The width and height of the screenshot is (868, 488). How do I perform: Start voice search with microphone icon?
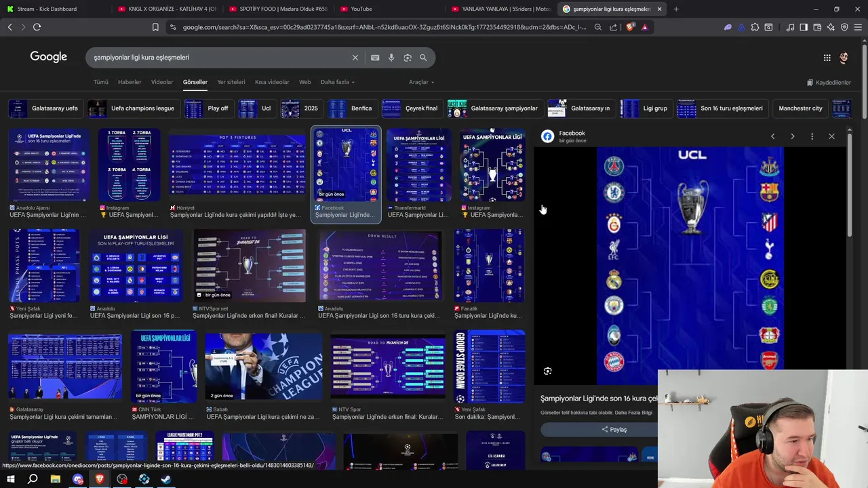pos(391,58)
